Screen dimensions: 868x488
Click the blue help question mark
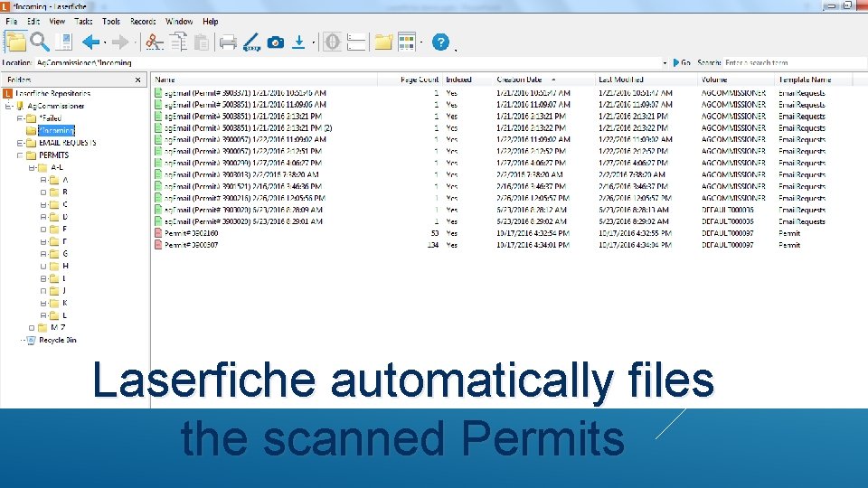[440, 42]
